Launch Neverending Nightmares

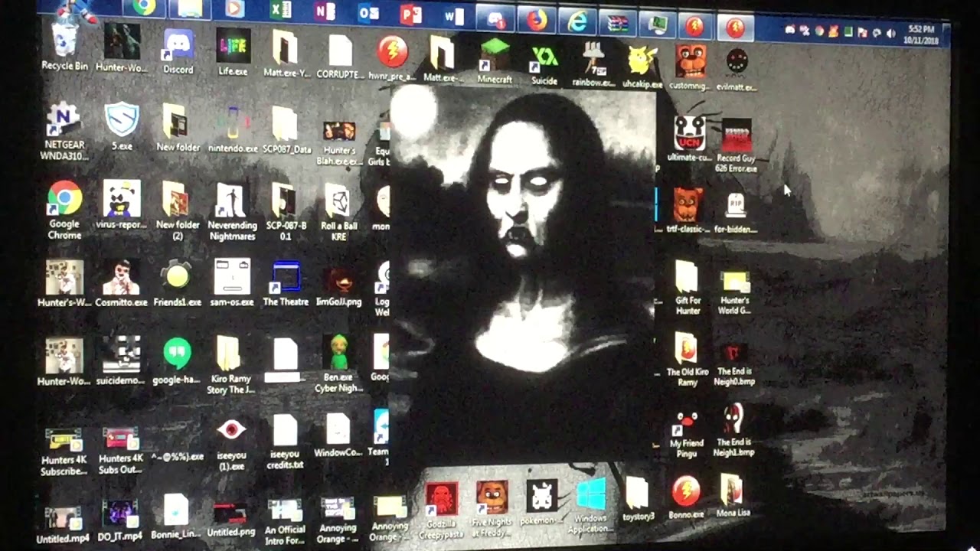[x=232, y=211]
